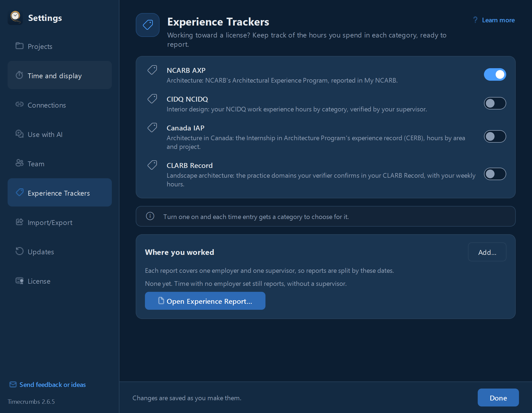532x413 pixels.
Task: Click 'Changes are saved as you make them.' text
Action: 187,398
